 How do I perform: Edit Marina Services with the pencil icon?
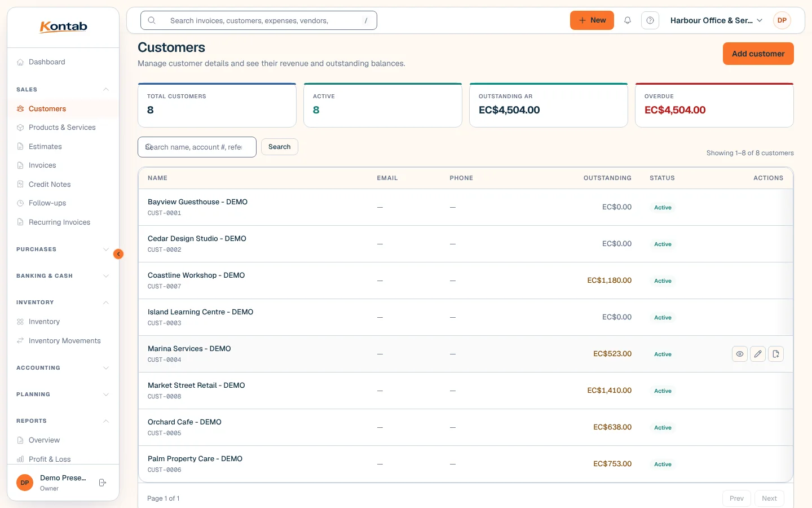click(x=758, y=354)
